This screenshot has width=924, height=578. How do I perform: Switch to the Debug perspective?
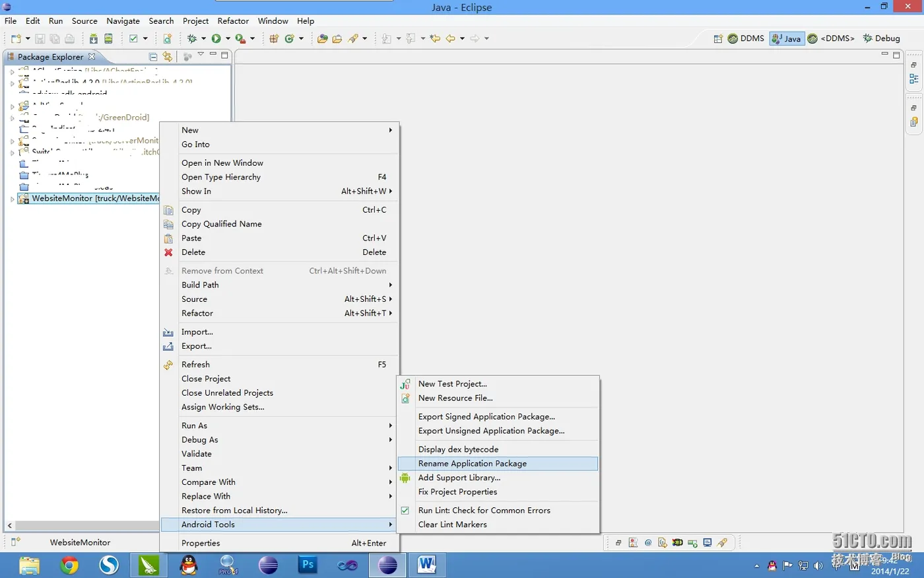pyautogui.click(x=881, y=38)
